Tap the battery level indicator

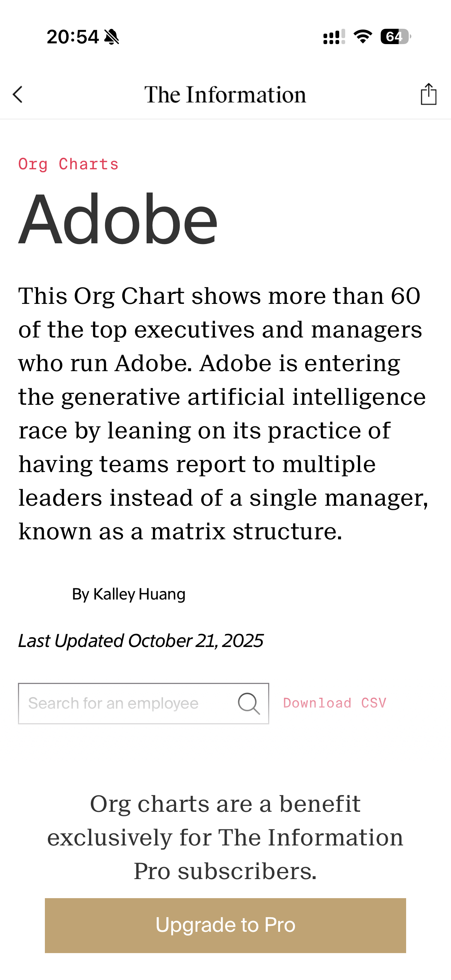point(395,37)
